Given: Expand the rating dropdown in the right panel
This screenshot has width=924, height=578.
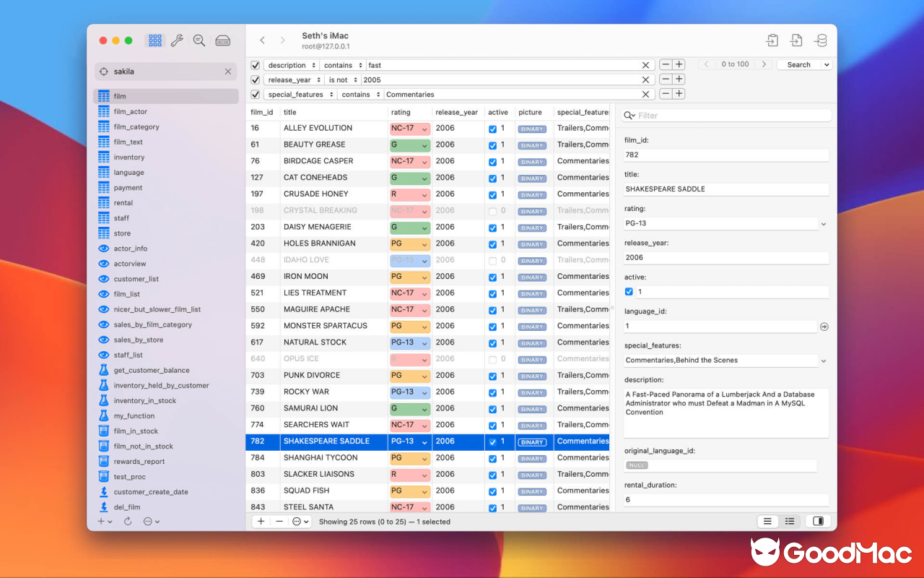Looking at the screenshot, I should click(822, 223).
